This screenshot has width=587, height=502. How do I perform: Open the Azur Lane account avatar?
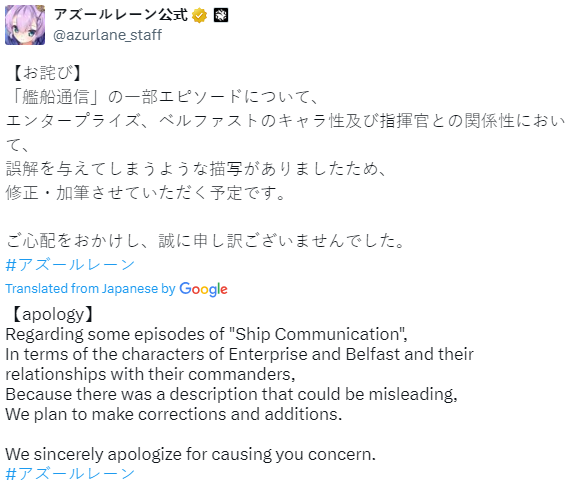25,25
